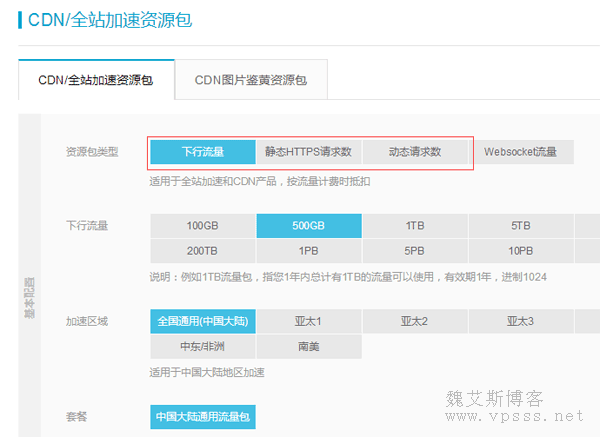Choose the 500GB traffic size
This screenshot has width=600, height=437.
[x=308, y=226]
